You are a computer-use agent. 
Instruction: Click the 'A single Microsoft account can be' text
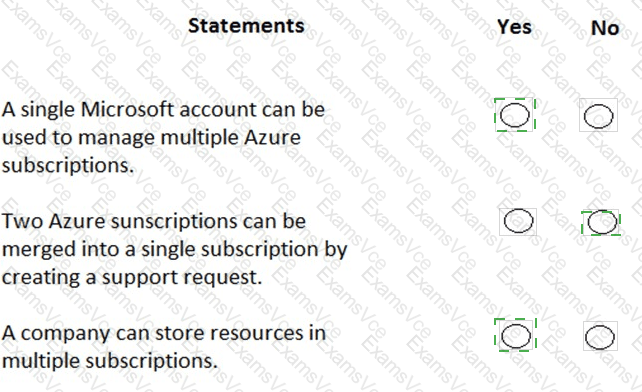163,110
